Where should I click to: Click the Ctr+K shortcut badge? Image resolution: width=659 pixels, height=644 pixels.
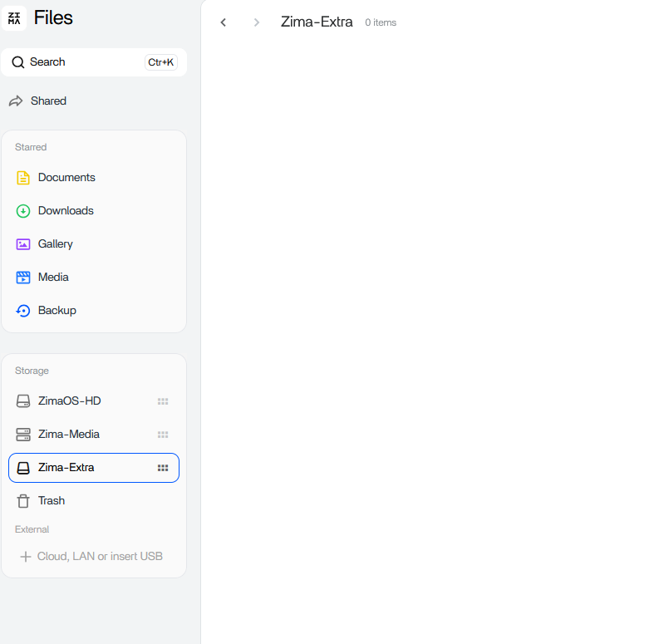coord(160,62)
